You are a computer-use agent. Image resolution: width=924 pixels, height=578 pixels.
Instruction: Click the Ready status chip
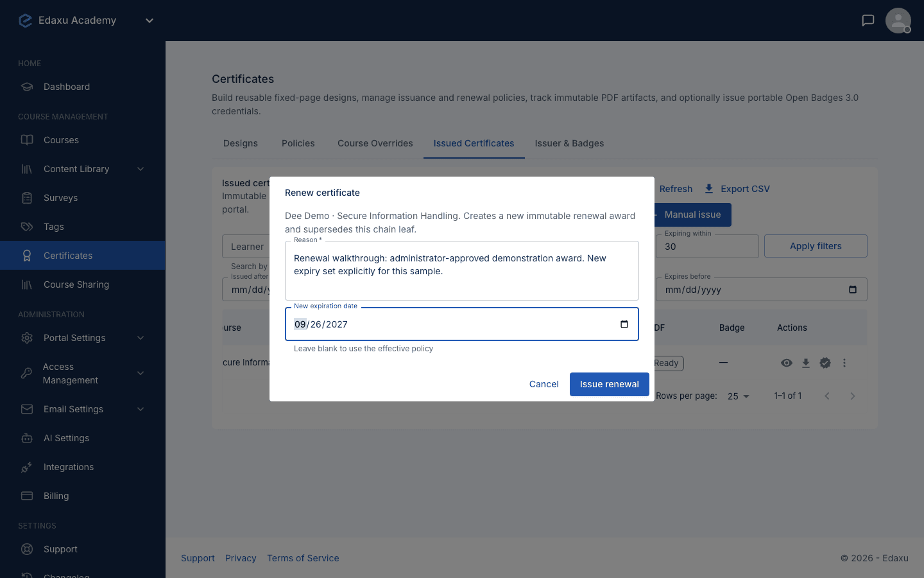(x=667, y=363)
